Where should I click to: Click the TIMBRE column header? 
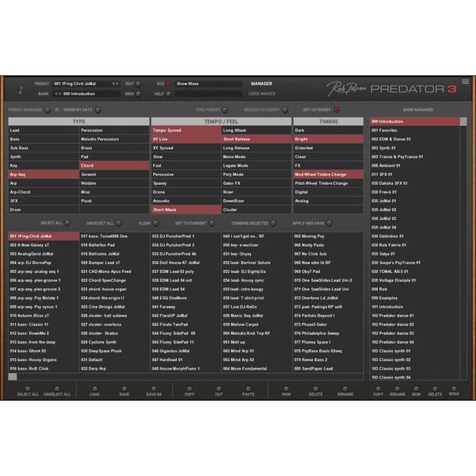(x=328, y=121)
